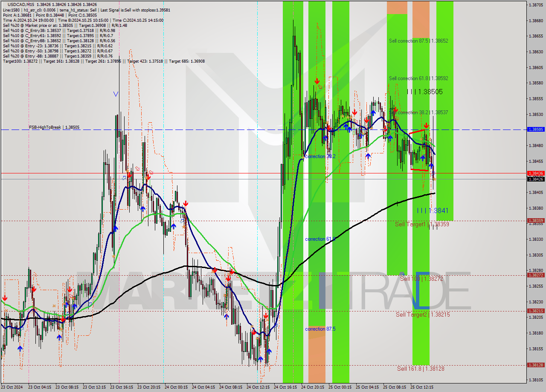The image size is (546, 392).
Task: Click the blue 1.38505 price tag
Action: click(536, 129)
